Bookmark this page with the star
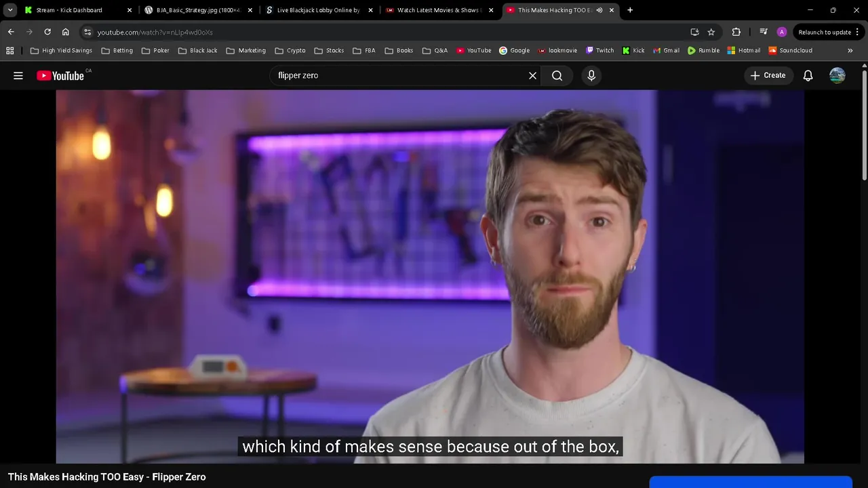 point(711,32)
